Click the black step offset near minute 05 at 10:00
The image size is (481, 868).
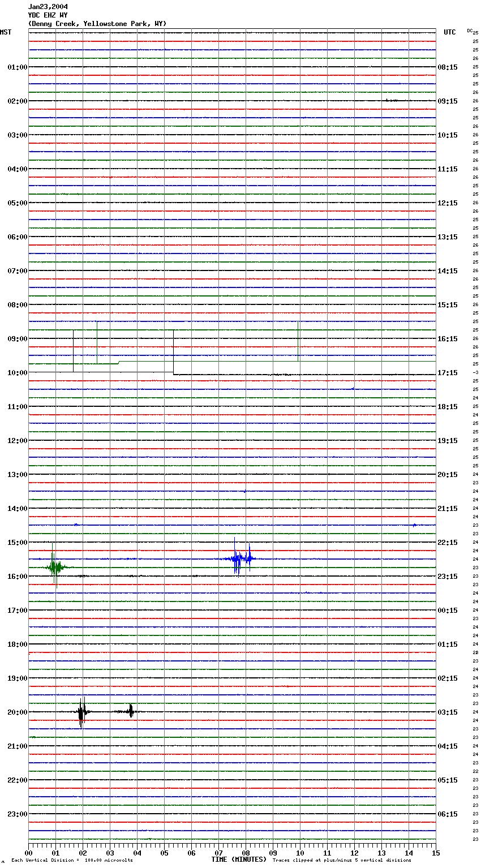pyautogui.click(x=173, y=352)
